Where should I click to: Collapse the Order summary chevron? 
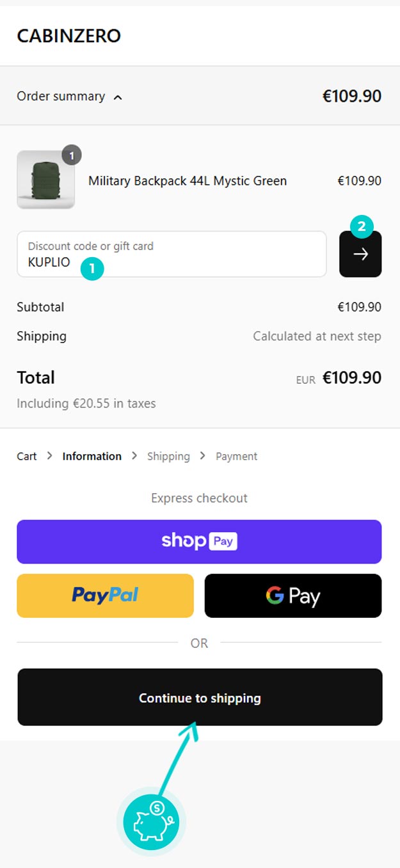118,97
